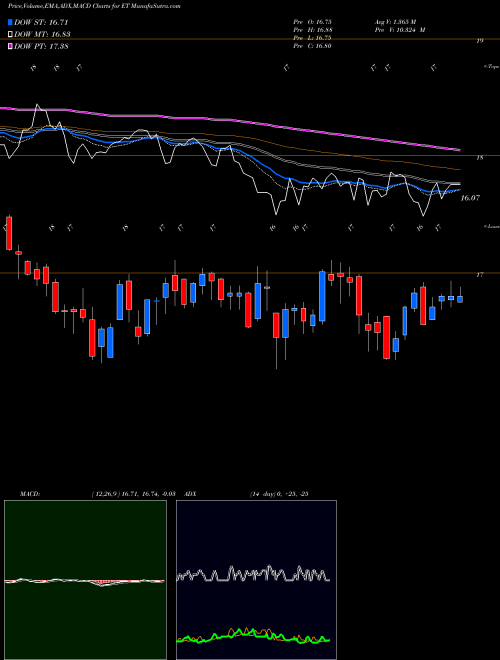Click the 19 price axis label
The image size is (500, 660).
tap(480, 41)
